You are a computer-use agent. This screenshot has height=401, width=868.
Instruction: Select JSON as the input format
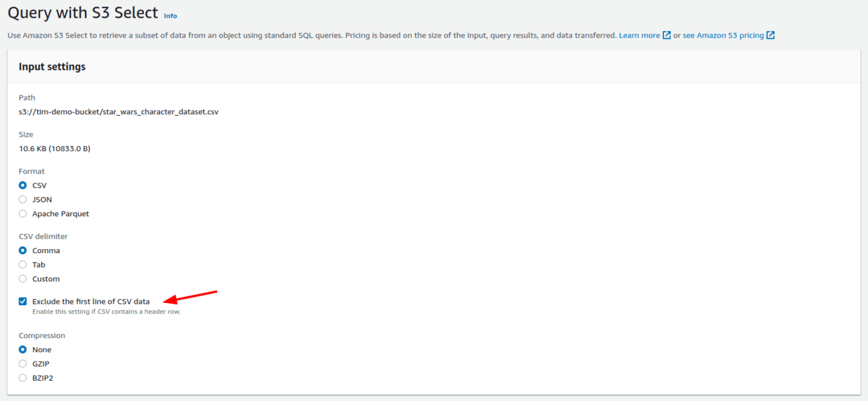tap(22, 199)
